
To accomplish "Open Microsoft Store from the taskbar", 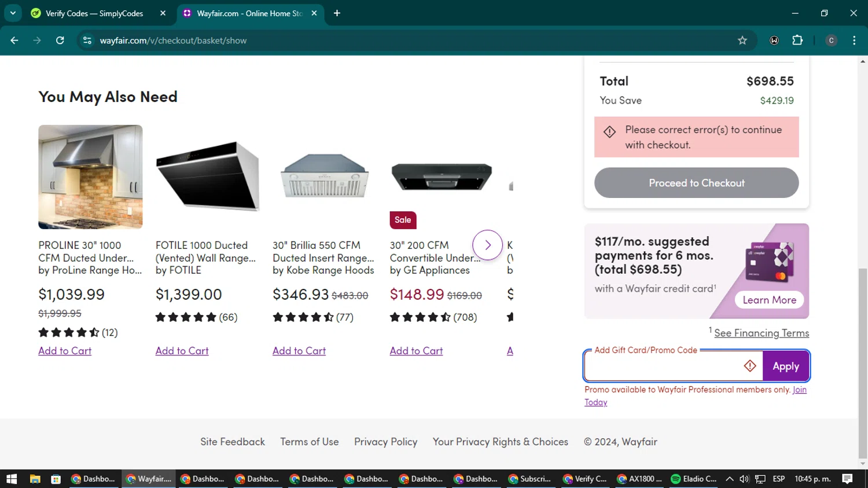I will pos(56,479).
